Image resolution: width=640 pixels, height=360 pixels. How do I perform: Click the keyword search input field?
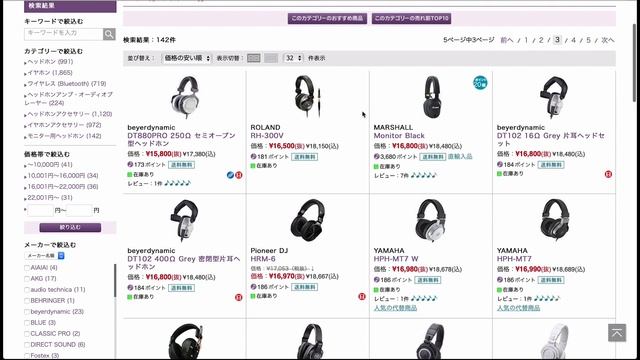click(x=64, y=34)
